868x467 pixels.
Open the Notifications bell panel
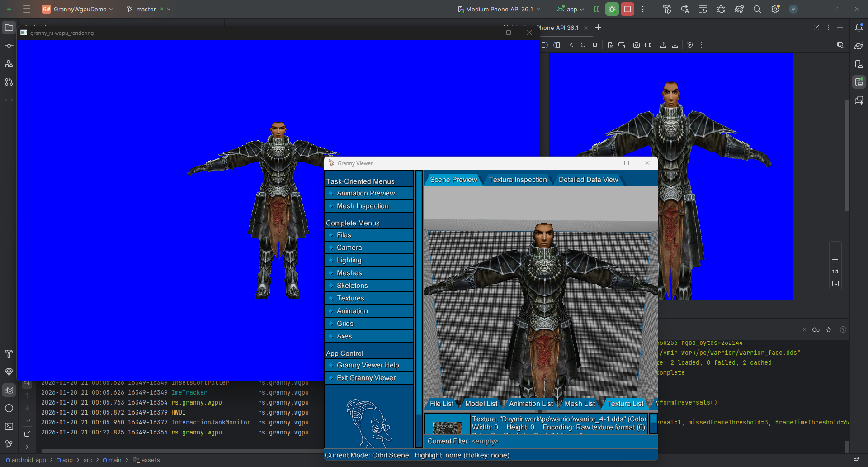point(859,28)
